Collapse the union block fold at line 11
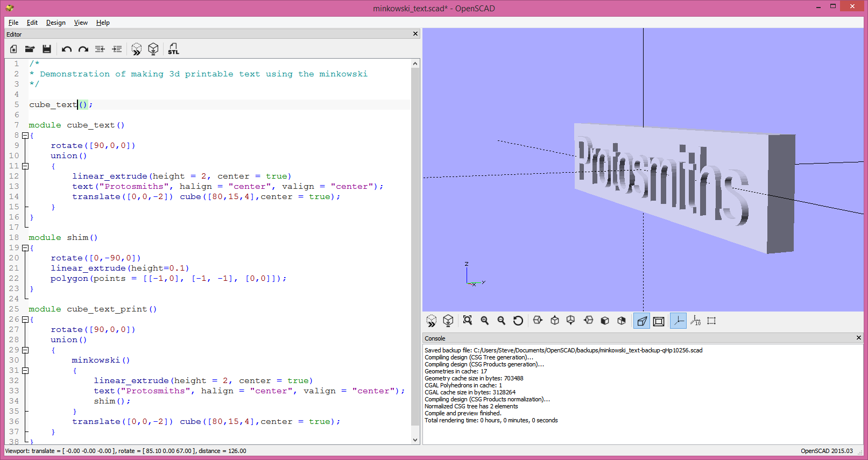The width and height of the screenshot is (868, 460). click(x=25, y=166)
